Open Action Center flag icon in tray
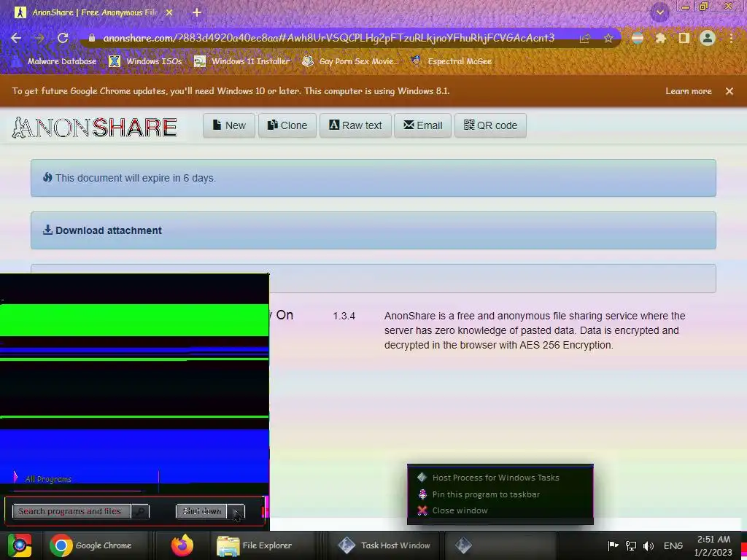Screen dimensions: 747x560 [613, 545]
